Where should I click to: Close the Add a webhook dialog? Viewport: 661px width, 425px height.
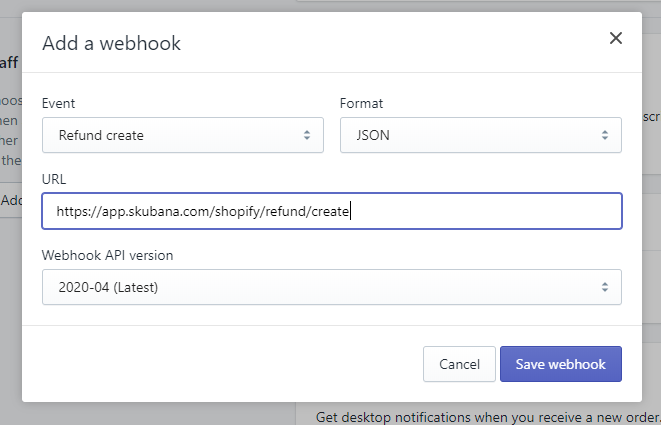pyautogui.click(x=615, y=38)
